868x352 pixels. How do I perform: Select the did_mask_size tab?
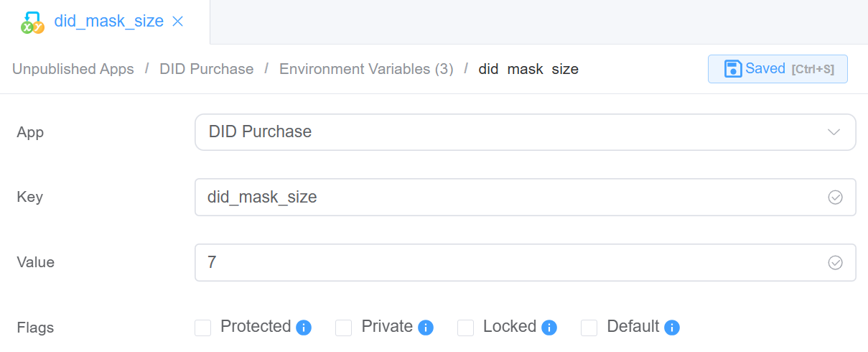pos(108,22)
